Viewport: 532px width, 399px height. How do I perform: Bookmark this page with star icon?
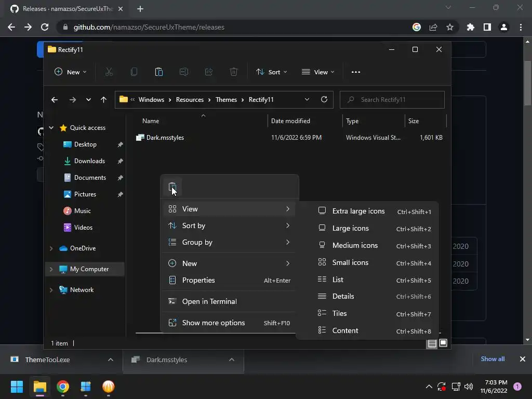click(x=449, y=27)
